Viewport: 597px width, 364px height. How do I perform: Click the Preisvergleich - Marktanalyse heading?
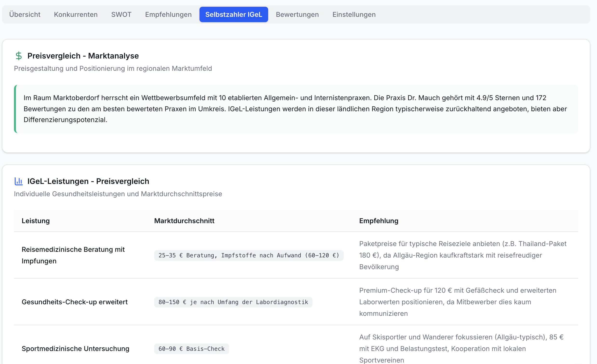coord(83,56)
